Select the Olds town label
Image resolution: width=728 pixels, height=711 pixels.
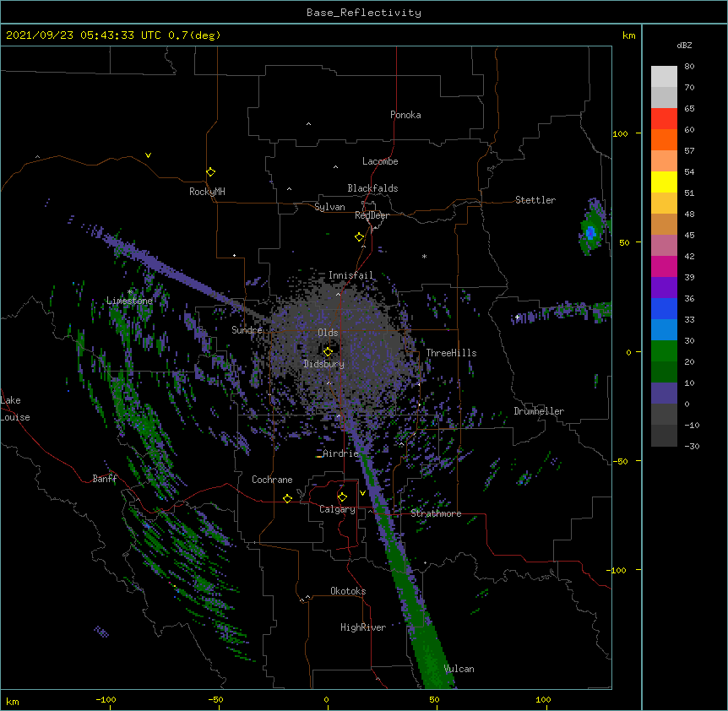point(328,333)
